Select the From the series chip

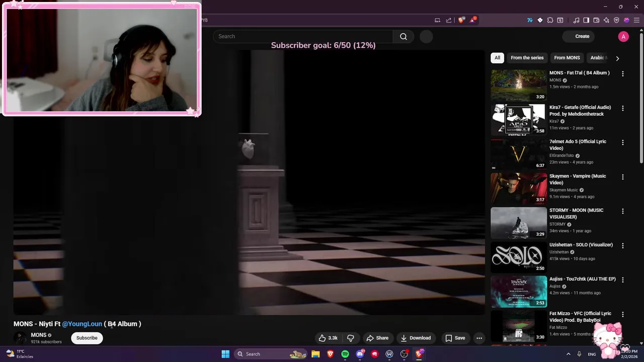coord(527,58)
